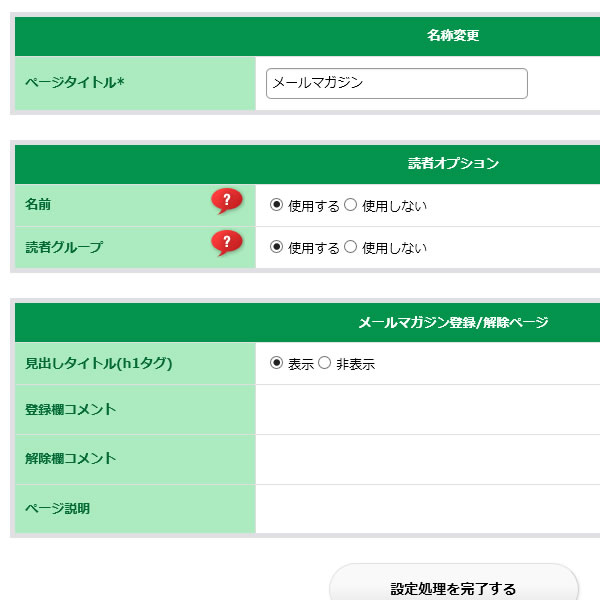600x600 pixels.
Task: Click the 登録欄コメント row label
Action: [x=70, y=409]
